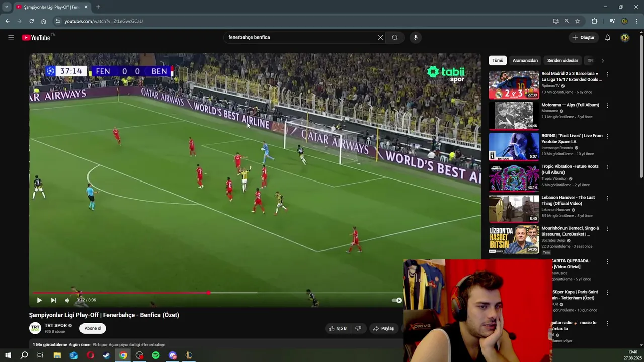Select the Tümü filter chip
The image size is (644, 362).
(498, 60)
